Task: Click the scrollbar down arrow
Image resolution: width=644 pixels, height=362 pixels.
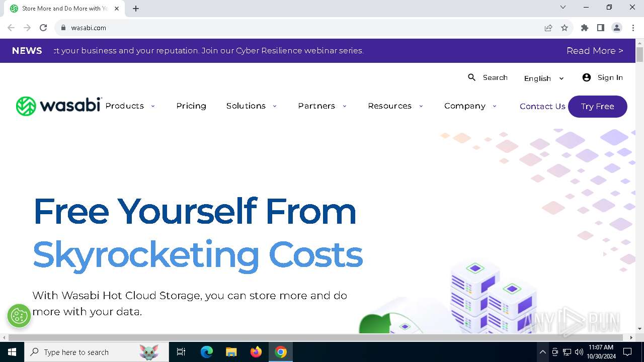Action: pyautogui.click(x=639, y=329)
